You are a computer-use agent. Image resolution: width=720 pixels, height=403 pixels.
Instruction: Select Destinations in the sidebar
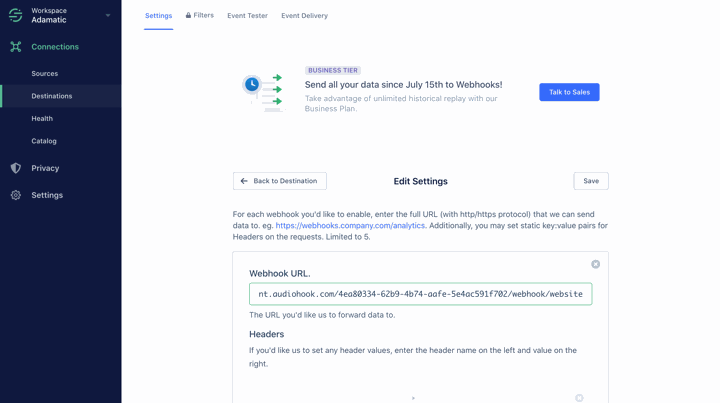51,96
